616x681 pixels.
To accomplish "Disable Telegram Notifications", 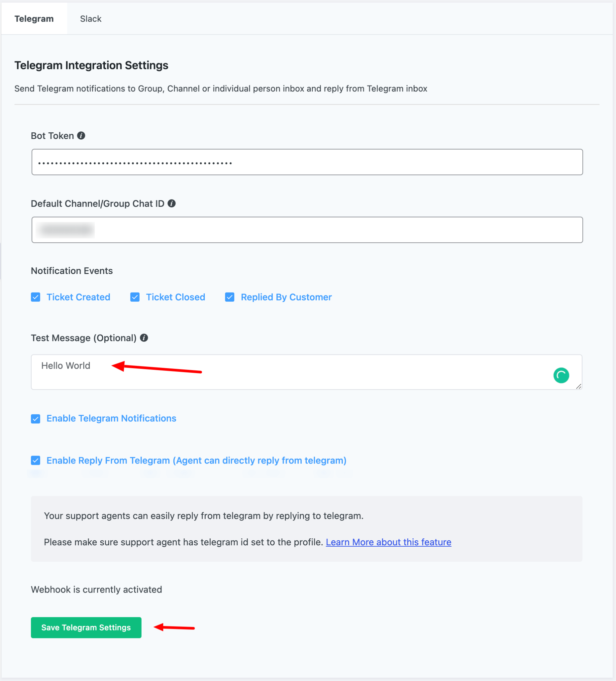I will point(36,419).
